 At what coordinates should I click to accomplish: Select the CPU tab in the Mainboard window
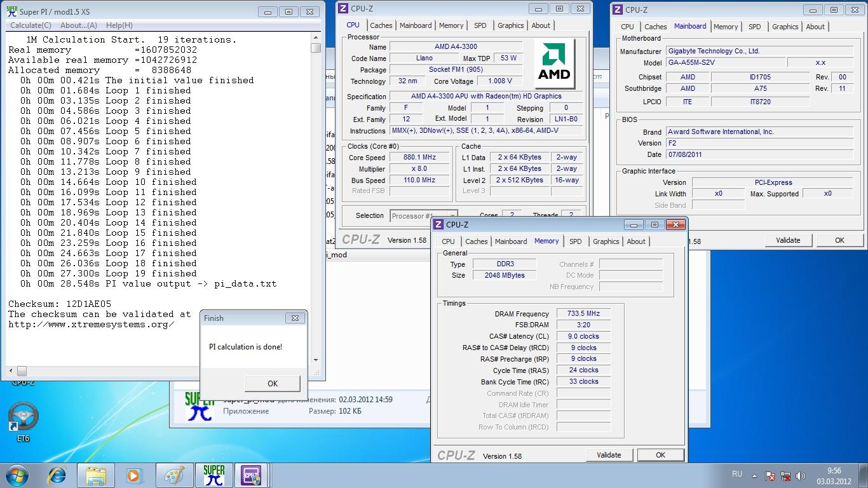[x=627, y=27]
